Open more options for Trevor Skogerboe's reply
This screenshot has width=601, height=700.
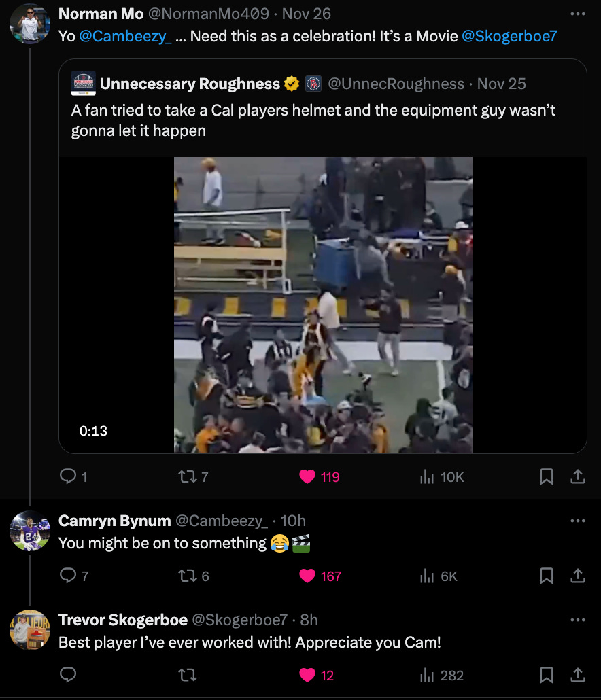(x=578, y=620)
